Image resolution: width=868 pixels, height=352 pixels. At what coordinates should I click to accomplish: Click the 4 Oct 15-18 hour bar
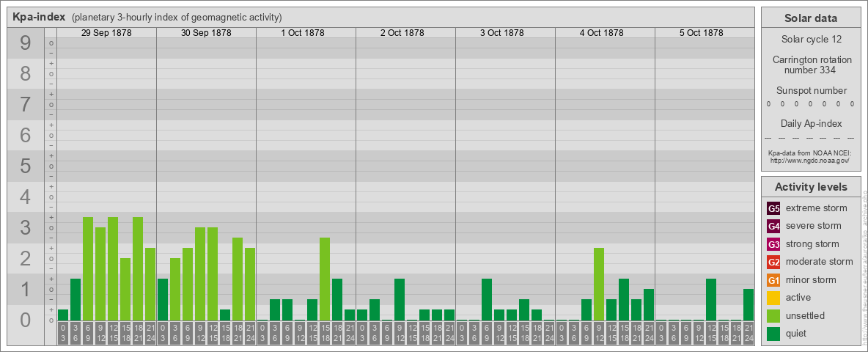[623, 299]
